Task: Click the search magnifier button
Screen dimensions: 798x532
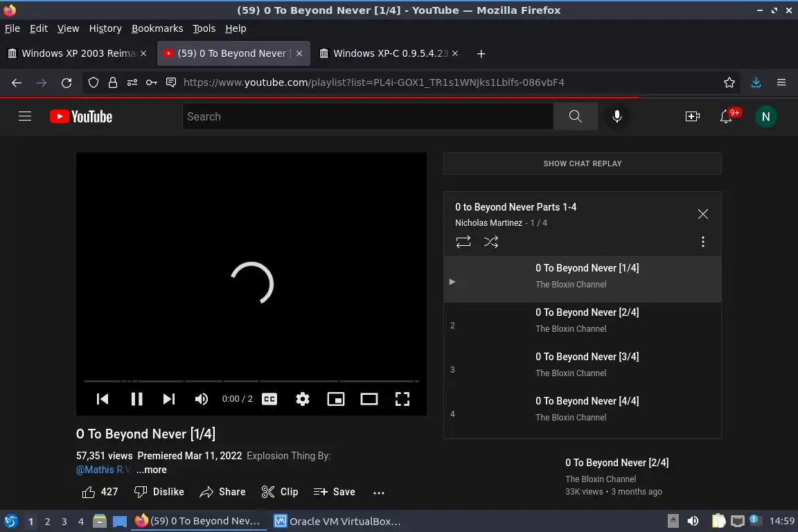Action: 575,116
